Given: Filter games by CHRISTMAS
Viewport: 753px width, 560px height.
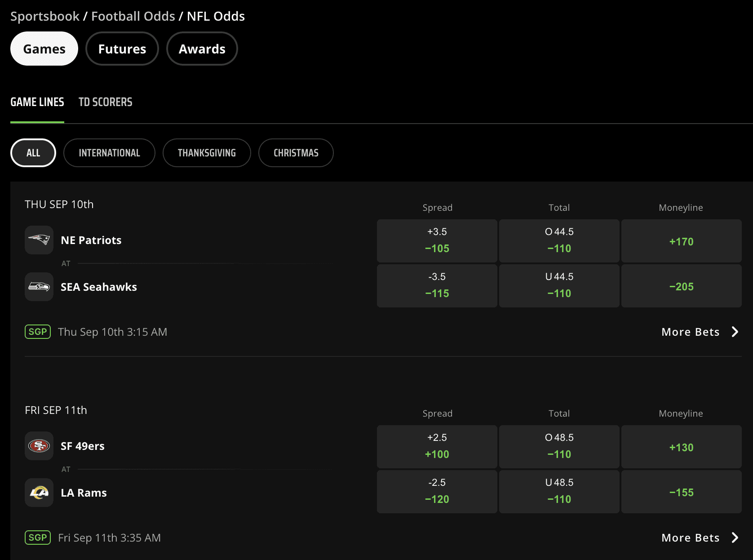Looking at the screenshot, I should coord(296,153).
